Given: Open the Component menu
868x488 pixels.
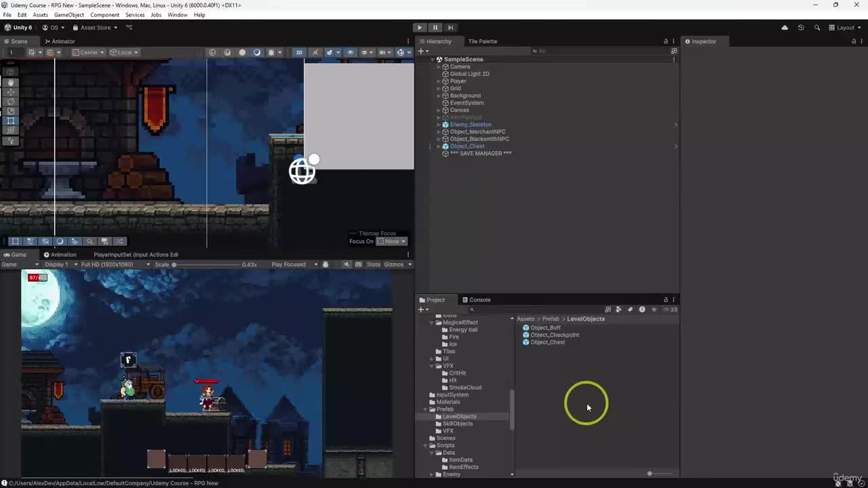Looking at the screenshot, I should coord(104,15).
